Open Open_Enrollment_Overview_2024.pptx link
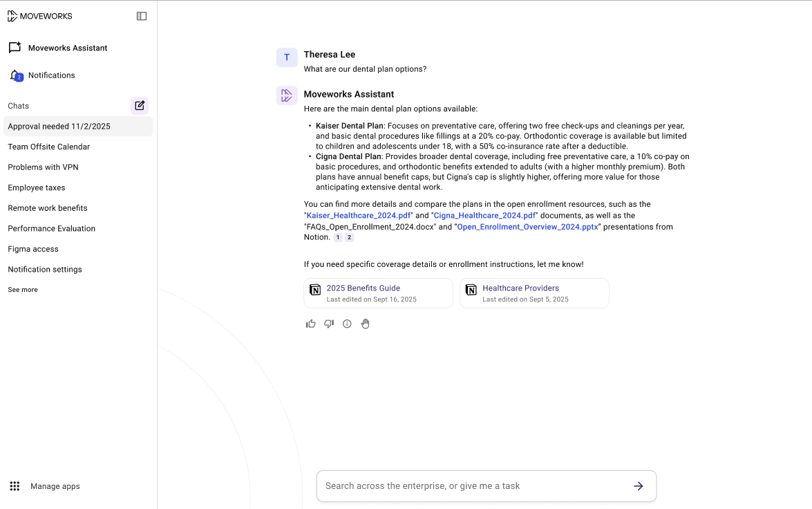812x509 pixels. pos(527,227)
